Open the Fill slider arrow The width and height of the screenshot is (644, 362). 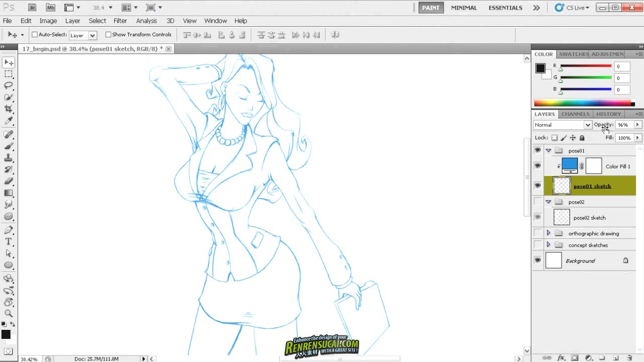pyautogui.click(x=637, y=138)
